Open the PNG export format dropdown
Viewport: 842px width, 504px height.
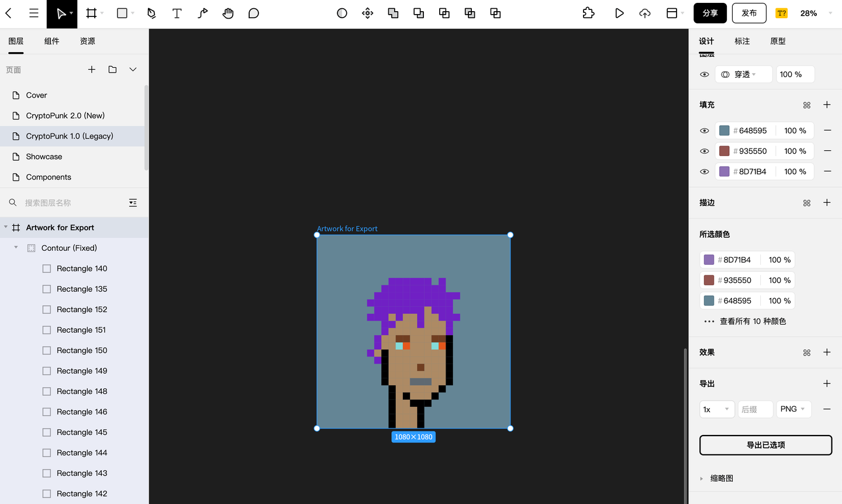794,409
